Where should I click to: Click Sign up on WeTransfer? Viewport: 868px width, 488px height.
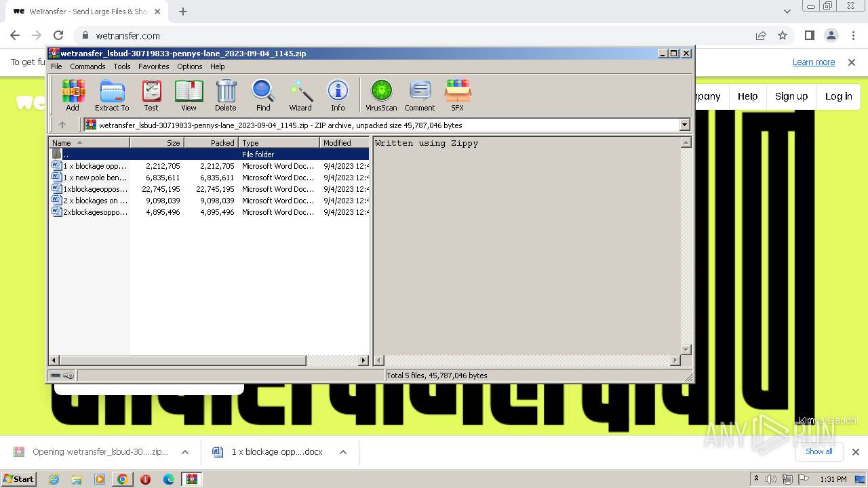(x=791, y=96)
